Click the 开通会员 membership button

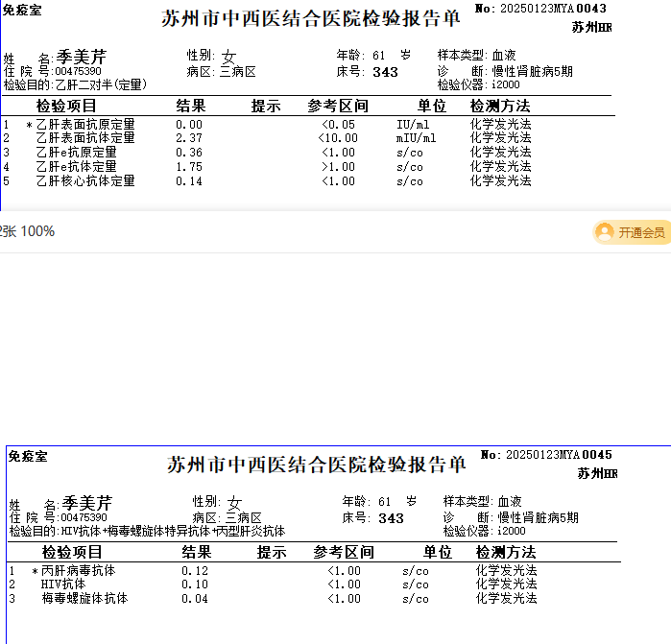tap(632, 232)
